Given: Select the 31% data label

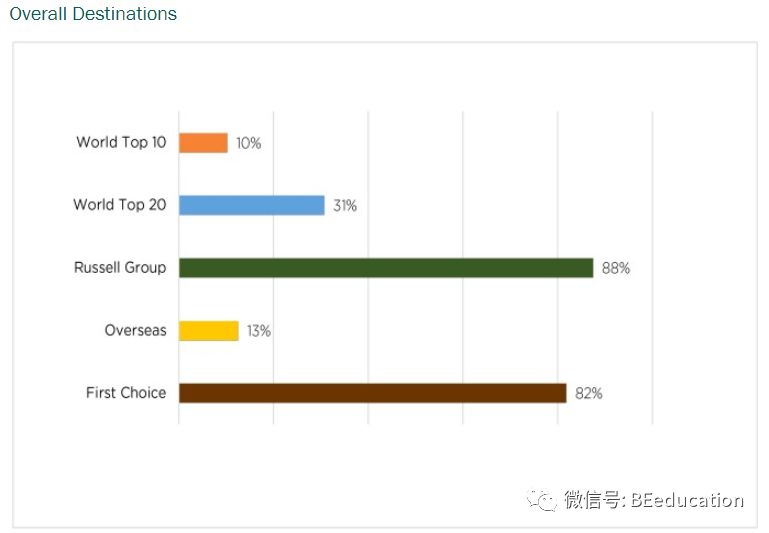Looking at the screenshot, I should click(x=345, y=205).
